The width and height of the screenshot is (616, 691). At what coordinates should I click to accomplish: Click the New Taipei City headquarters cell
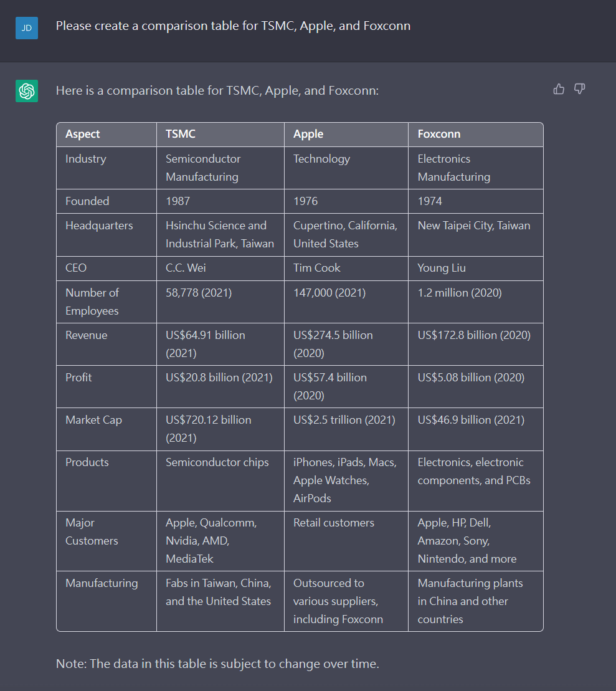pyautogui.click(x=475, y=235)
